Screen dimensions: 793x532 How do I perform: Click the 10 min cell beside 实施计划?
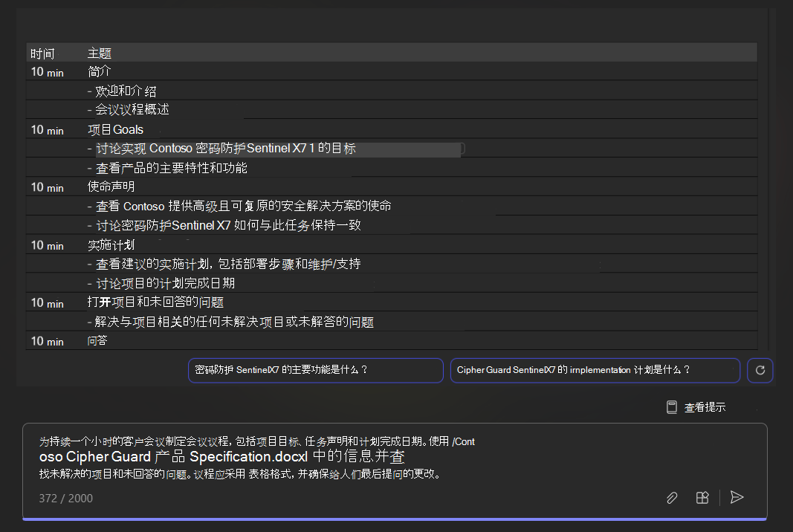coord(47,245)
